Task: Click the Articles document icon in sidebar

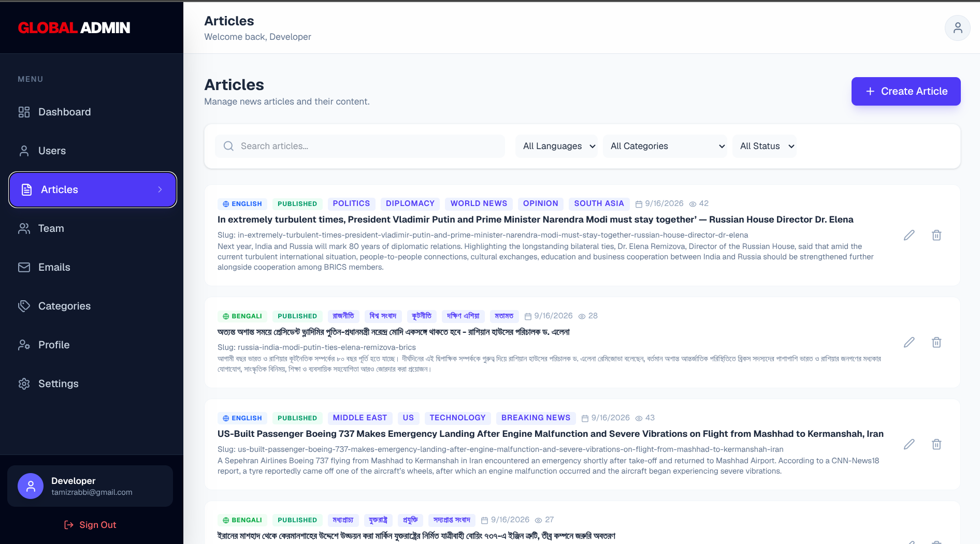Action: 27,189
